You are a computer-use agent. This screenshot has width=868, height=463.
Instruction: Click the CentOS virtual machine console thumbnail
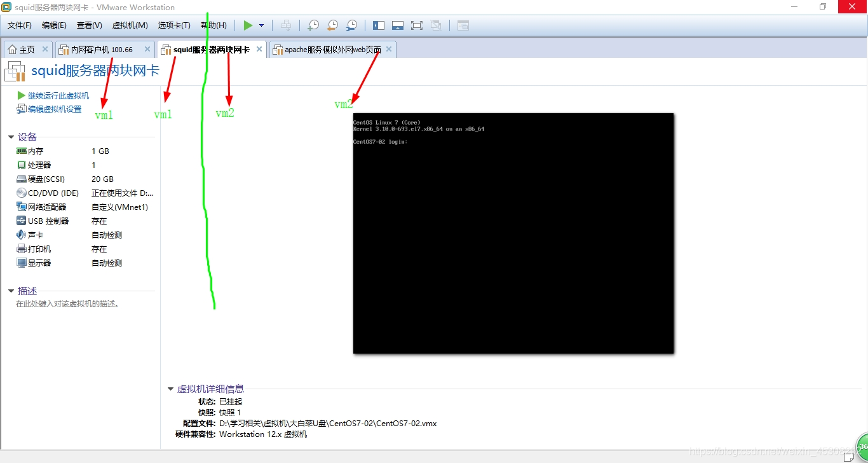(513, 233)
